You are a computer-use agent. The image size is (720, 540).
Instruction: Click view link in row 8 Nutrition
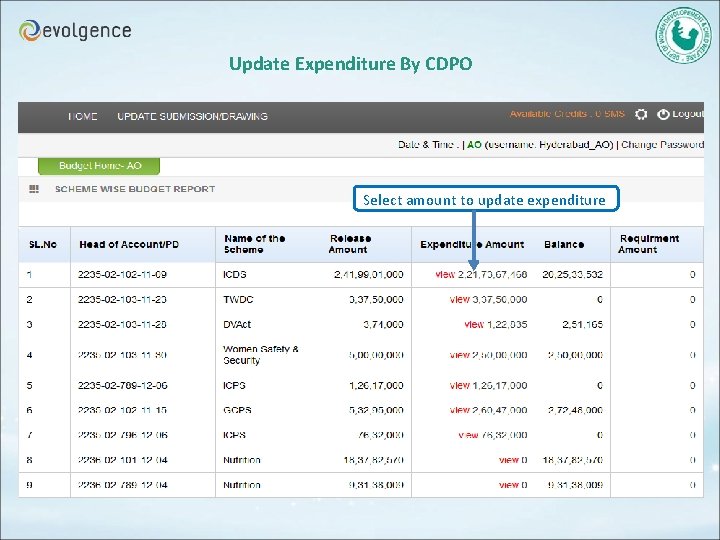pos(509,460)
